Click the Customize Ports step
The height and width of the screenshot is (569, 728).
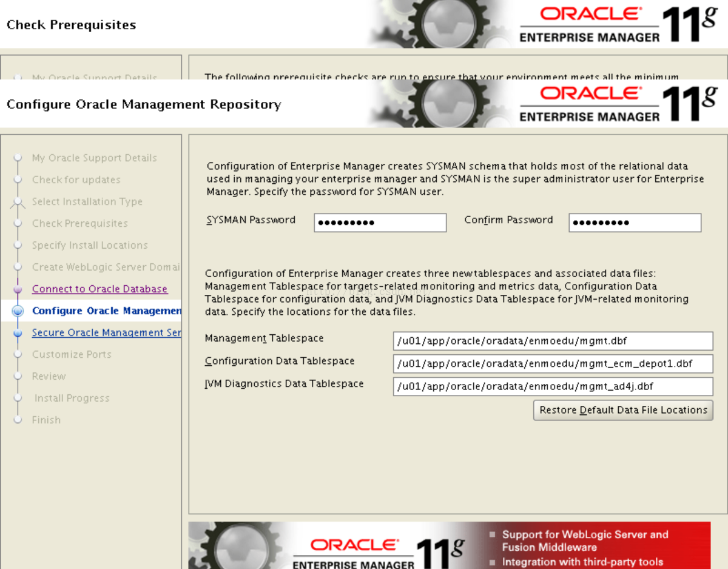coord(72,354)
